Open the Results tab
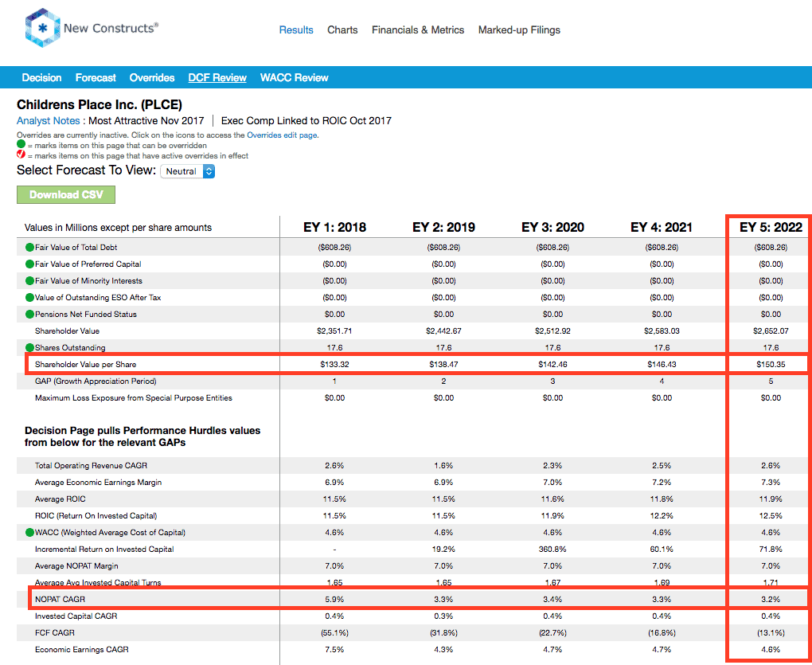This screenshot has width=812, height=665. 296,30
